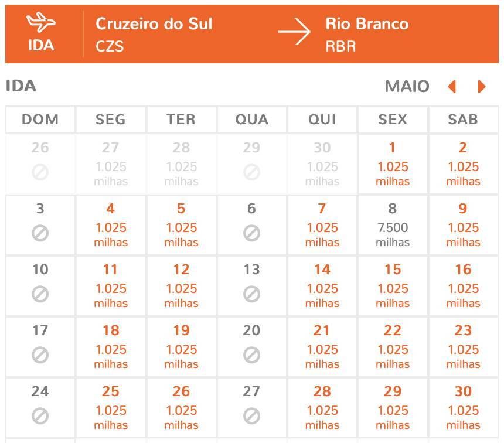This screenshot has height=443, width=504.
Task: Click unavailable icon on May 6
Action: [x=251, y=233]
